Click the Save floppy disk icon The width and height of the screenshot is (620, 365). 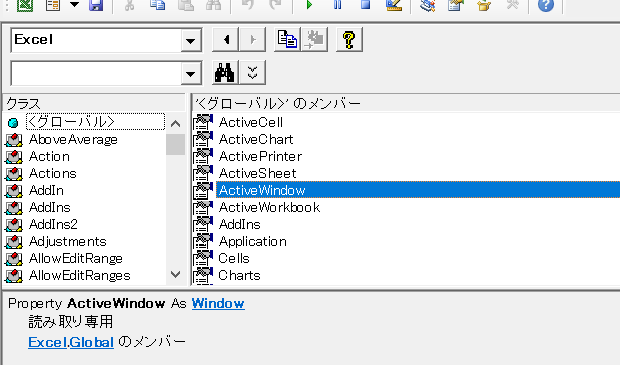click(96, 5)
